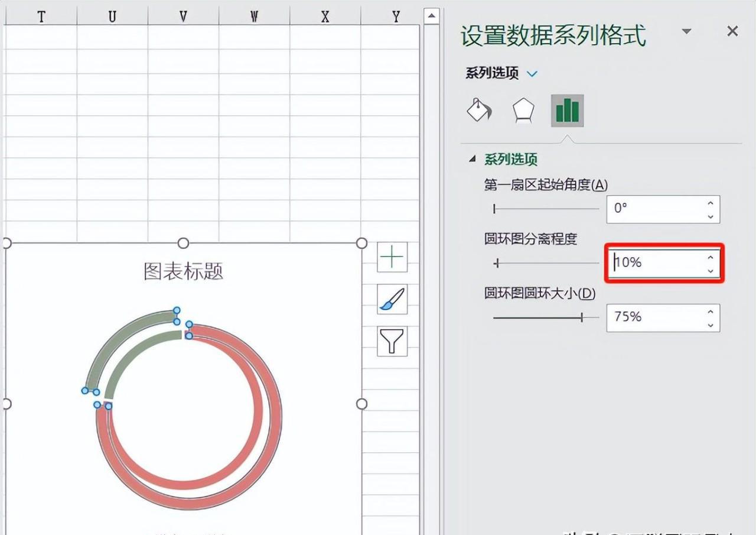Select column T header
The height and width of the screenshot is (535, 756).
41,17
